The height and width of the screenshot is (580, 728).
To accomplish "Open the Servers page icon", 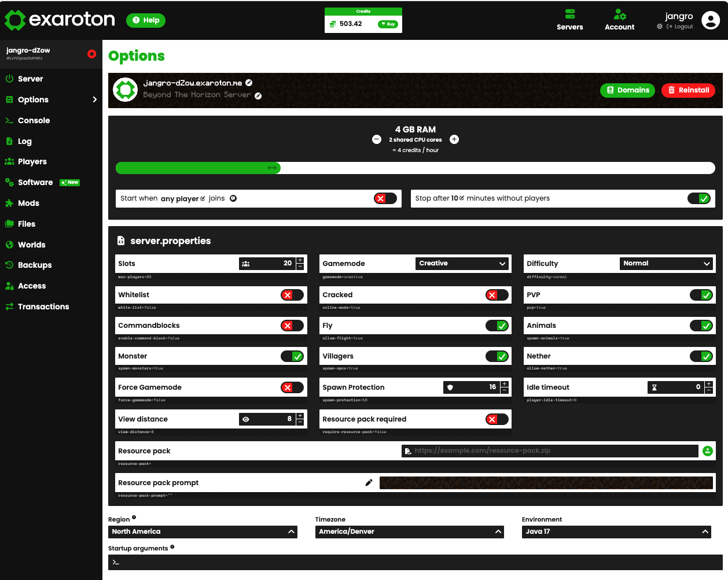I will point(570,14).
